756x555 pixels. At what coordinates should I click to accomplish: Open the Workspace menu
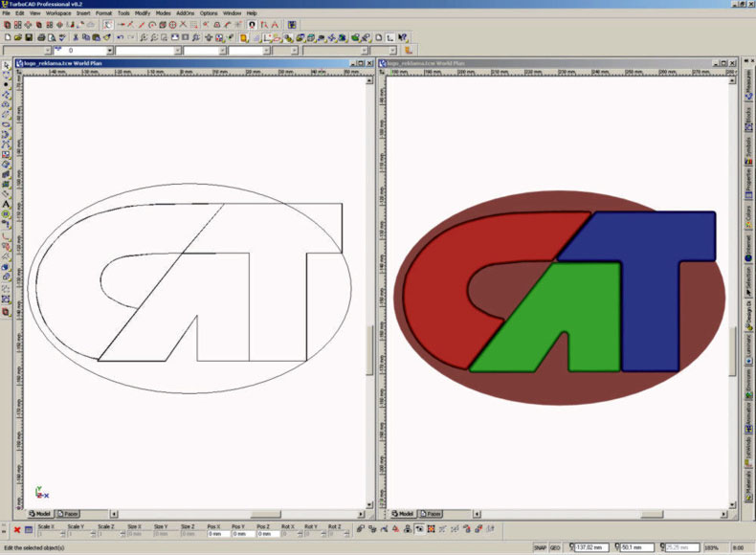57,13
